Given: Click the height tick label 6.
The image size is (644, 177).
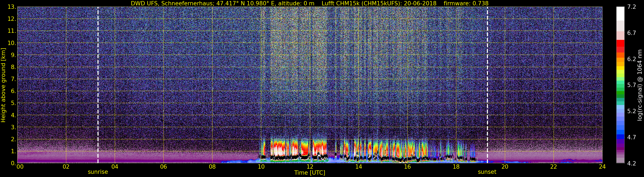Looking at the screenshot, I should pos(13,91).
